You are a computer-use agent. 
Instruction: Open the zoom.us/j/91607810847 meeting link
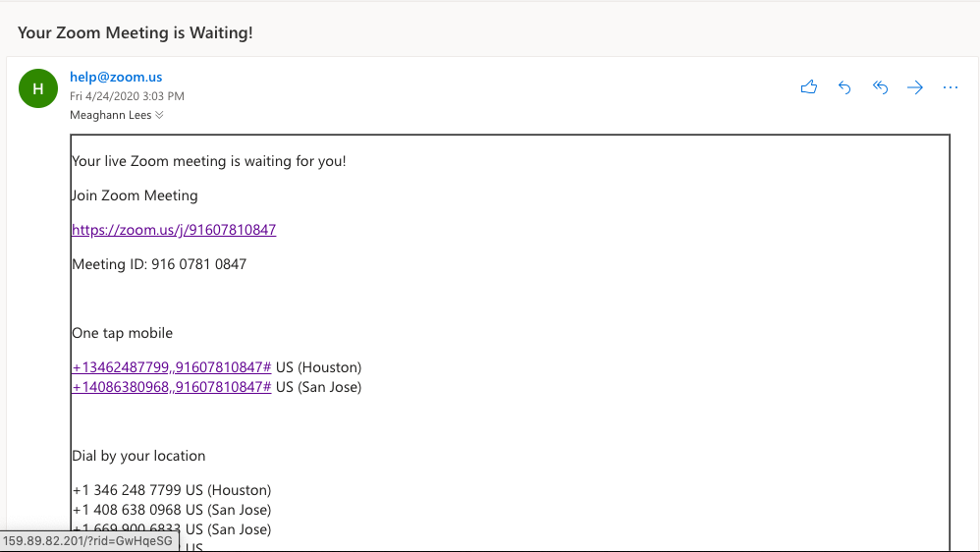click(174, 230)
